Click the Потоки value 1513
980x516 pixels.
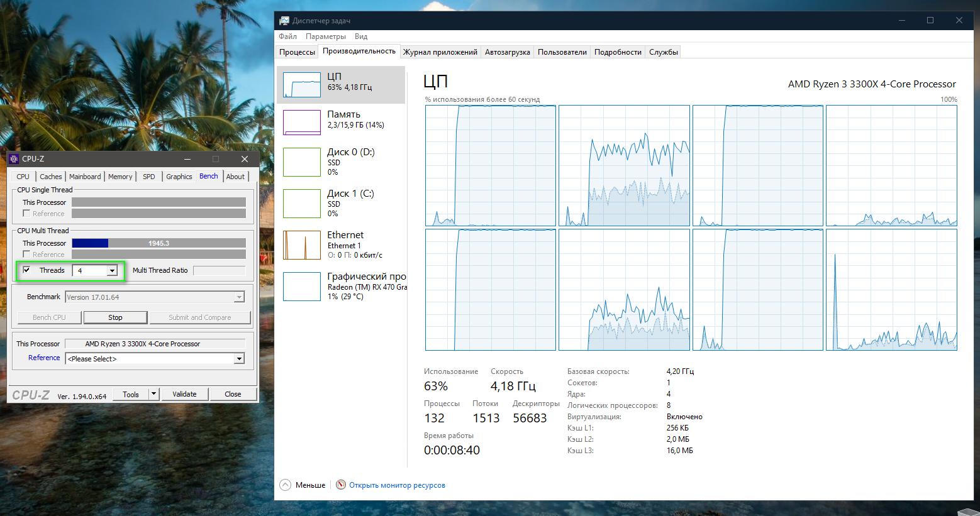pos(486,418)
